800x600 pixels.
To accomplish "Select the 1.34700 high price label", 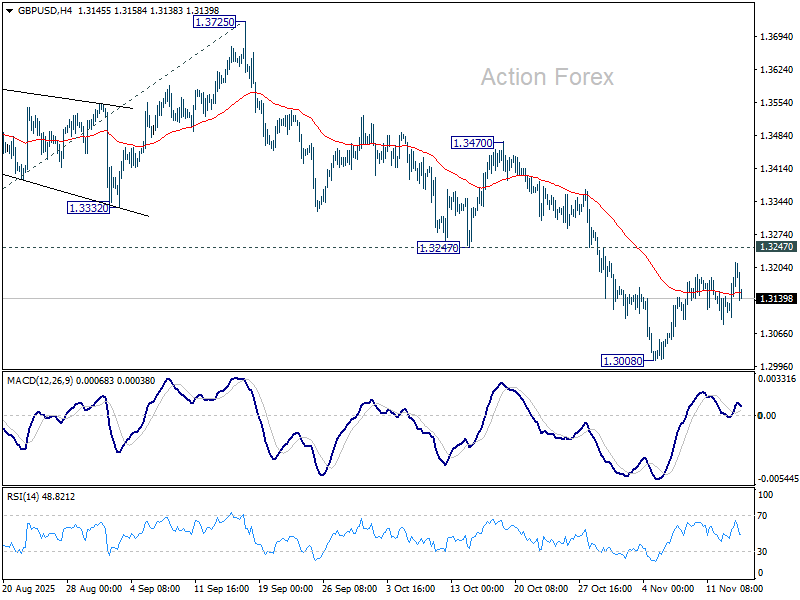I will (x=471, y=143).
